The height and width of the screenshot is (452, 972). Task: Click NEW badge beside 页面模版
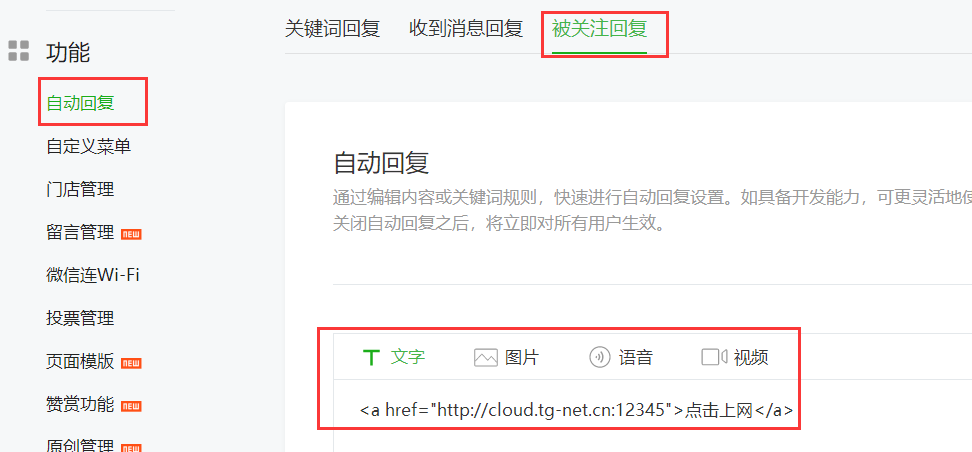click(131, 363)
